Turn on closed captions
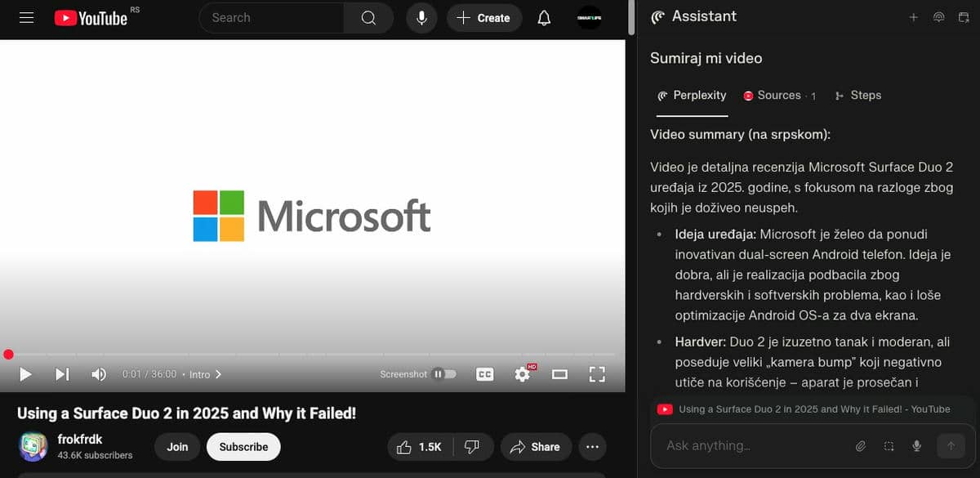The width and height of the screenshot is (980, 478). pos(485,374)
